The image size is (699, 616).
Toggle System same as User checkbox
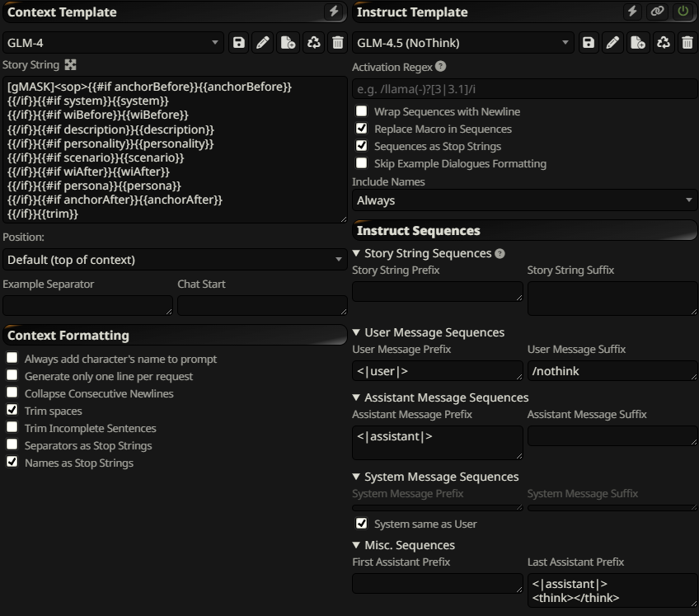tap(361, 524)
